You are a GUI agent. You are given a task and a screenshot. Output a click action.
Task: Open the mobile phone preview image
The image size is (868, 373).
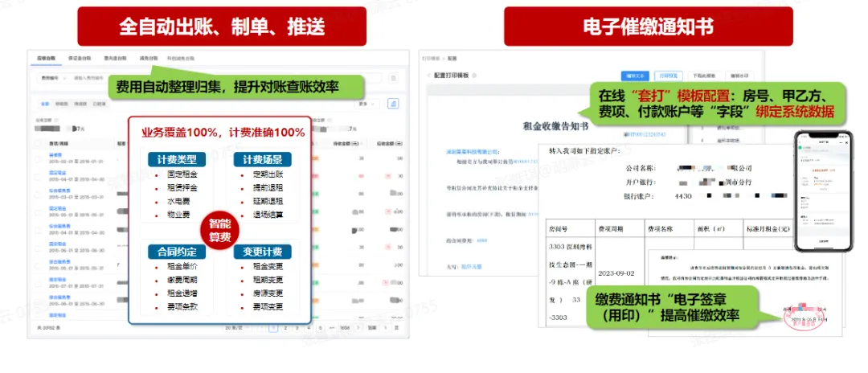tap(824, 191)
